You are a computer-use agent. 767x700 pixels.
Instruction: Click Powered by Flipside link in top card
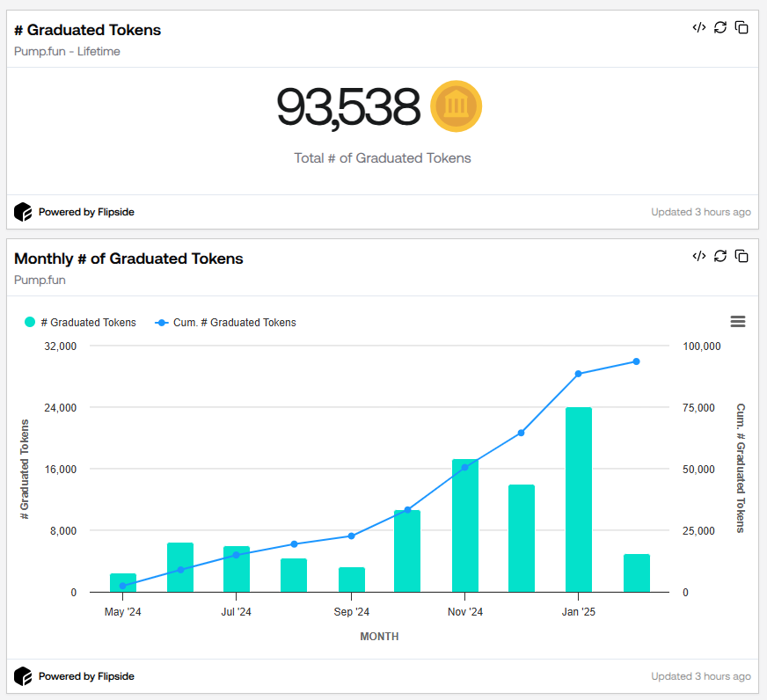(x=86, y=212)
